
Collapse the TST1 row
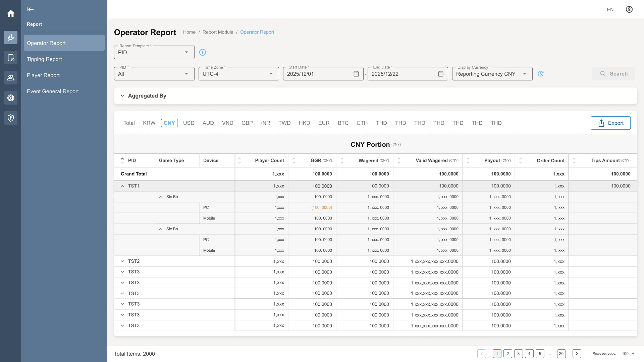point(122,186)
